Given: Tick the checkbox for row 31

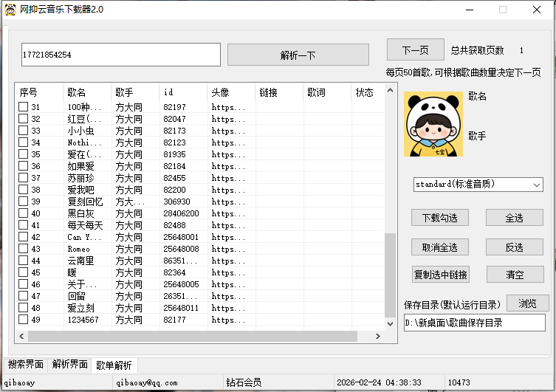Looking at the screenshot, I should point(23,107).
